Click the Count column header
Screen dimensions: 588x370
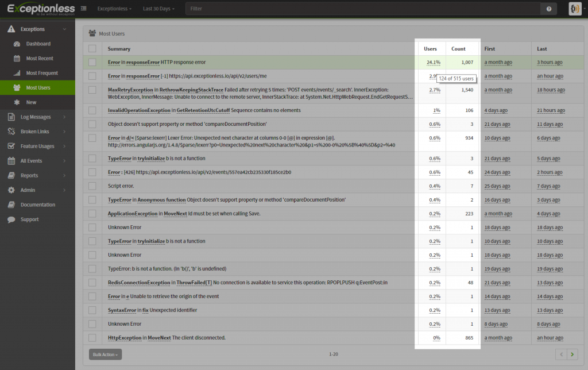(458, 49)
